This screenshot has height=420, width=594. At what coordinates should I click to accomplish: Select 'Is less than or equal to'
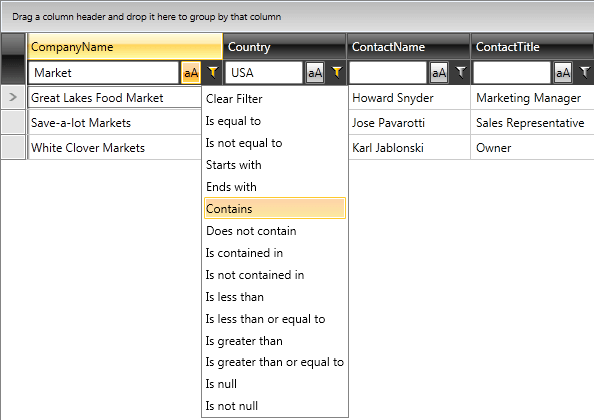pyautogui.click(x=275, y=319)
